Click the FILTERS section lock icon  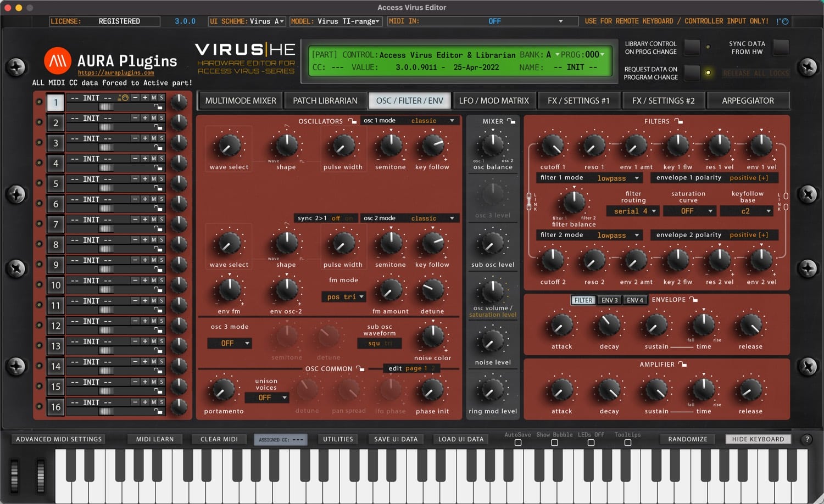(678, 121)
